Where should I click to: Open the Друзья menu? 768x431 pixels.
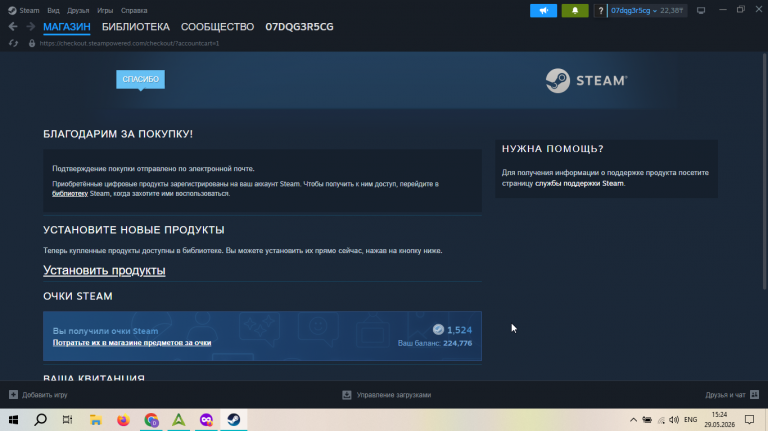click(78, 10)
